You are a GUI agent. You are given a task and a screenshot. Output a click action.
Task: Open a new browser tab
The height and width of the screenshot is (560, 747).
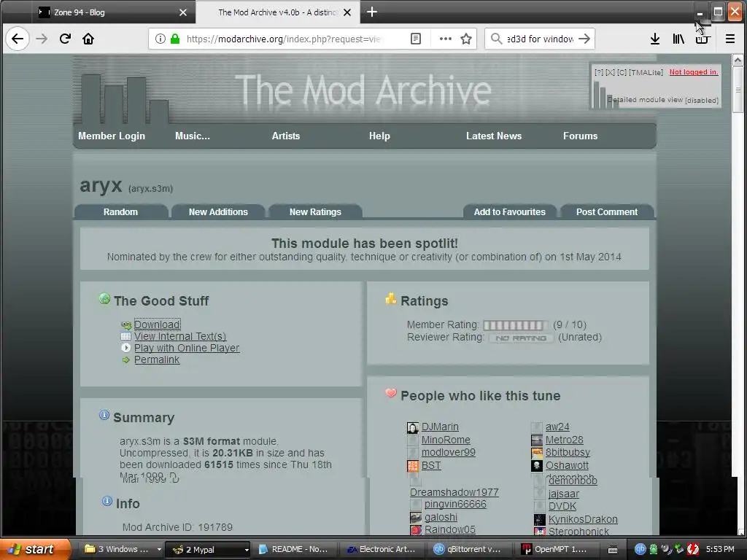point(372,12)
